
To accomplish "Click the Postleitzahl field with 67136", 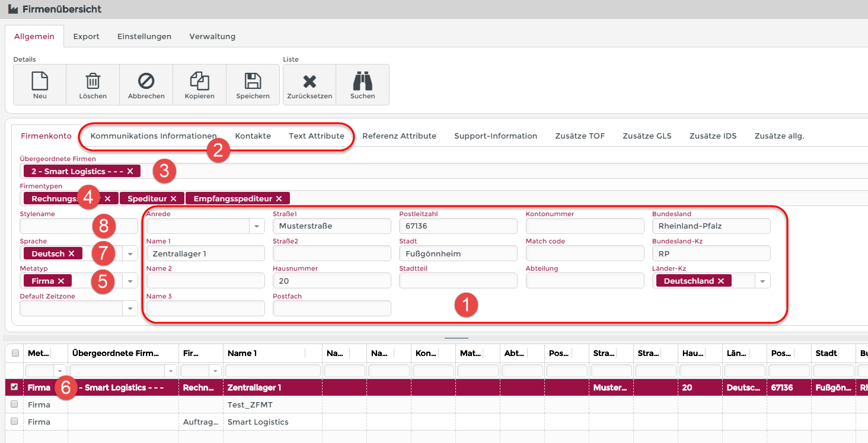I will pos(458,226).
